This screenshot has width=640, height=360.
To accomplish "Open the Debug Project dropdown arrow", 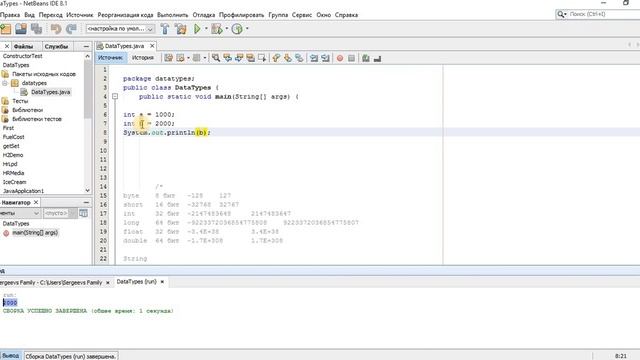I will [227, 29].
